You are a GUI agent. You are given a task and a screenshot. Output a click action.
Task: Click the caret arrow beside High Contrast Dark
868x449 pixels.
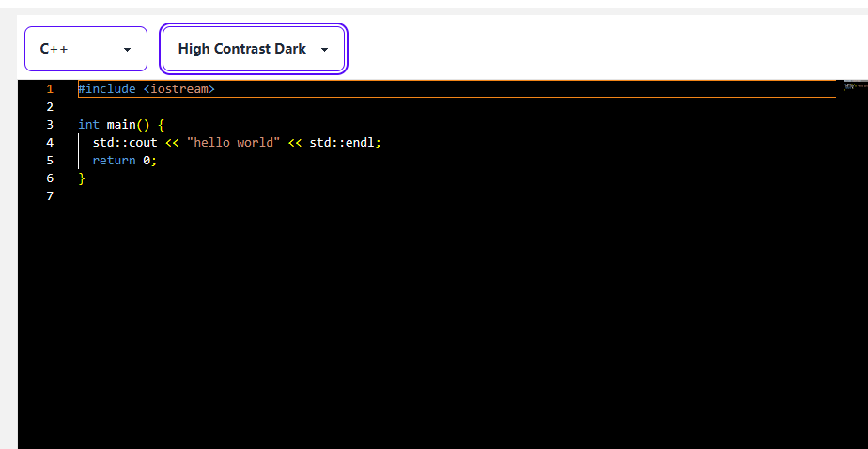pyautogui.click(x=324, y=50)
